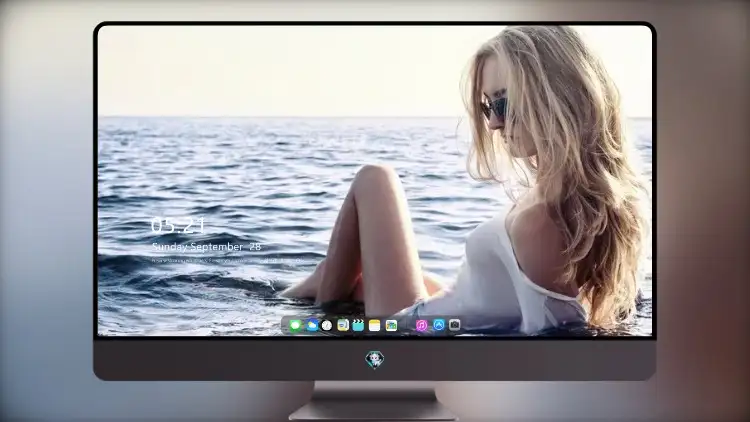The height and width of the screenshot is (422, 750).
Task: Click the 'Sunday September 28' date text
Action: pos(207,247)
